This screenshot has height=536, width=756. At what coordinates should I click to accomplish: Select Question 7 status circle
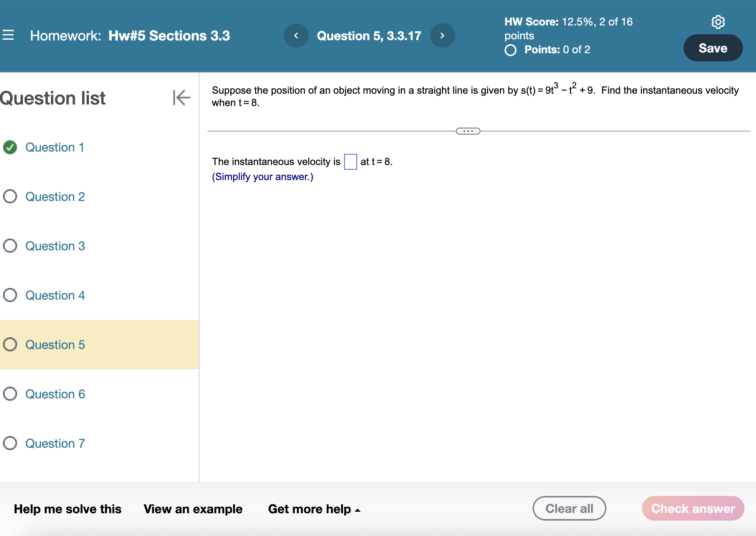(x=10, y=443)
